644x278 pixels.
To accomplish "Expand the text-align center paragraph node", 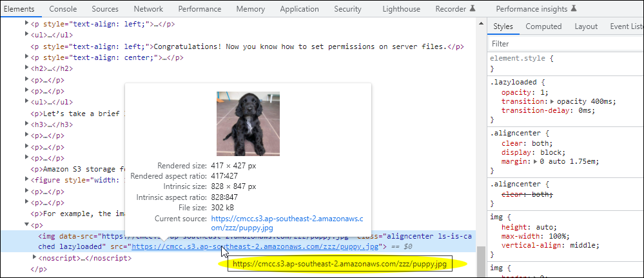I will [x=27, y=57].
